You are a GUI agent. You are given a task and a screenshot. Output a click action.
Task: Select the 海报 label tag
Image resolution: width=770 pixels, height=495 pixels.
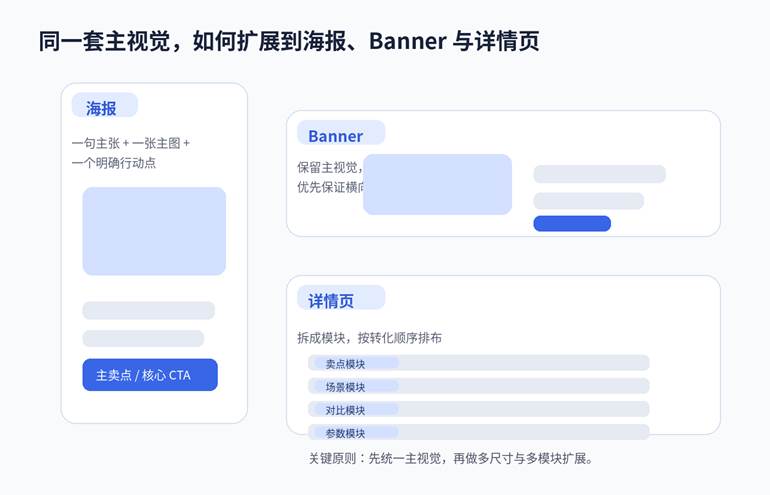coord(104,106)
